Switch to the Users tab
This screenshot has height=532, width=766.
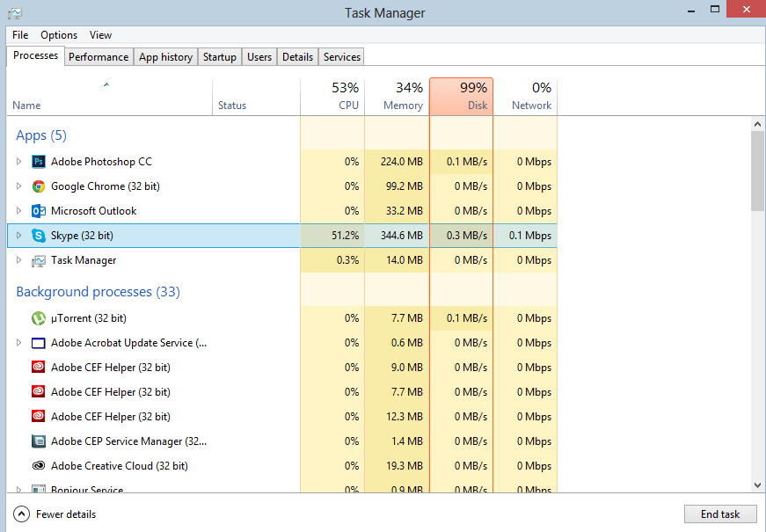point(259,57)
